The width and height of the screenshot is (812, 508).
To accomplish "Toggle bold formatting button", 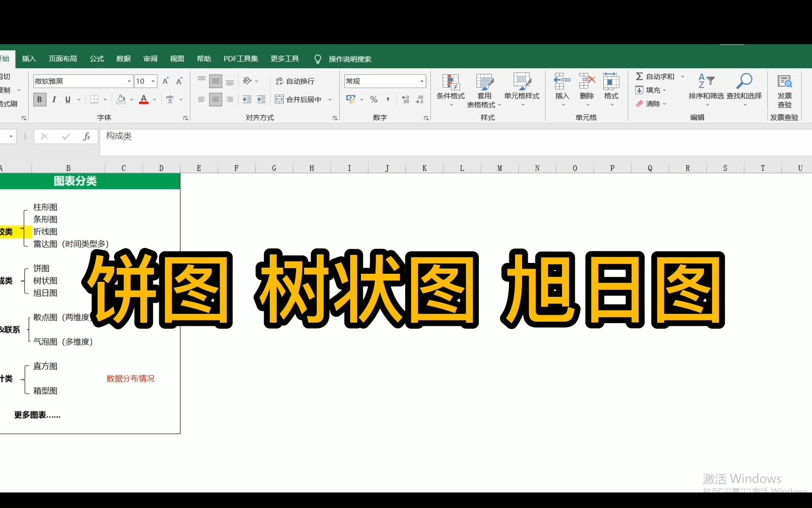I will [39, 99].
